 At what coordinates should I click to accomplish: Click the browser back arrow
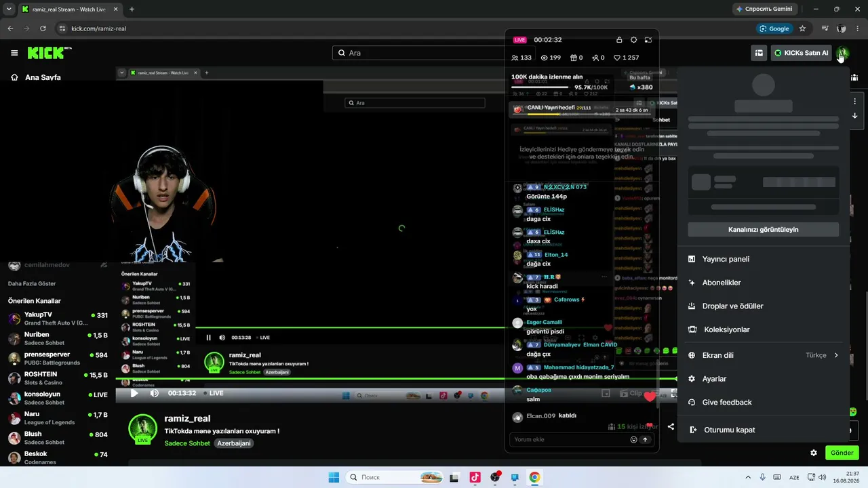click(x=10, y=28)
